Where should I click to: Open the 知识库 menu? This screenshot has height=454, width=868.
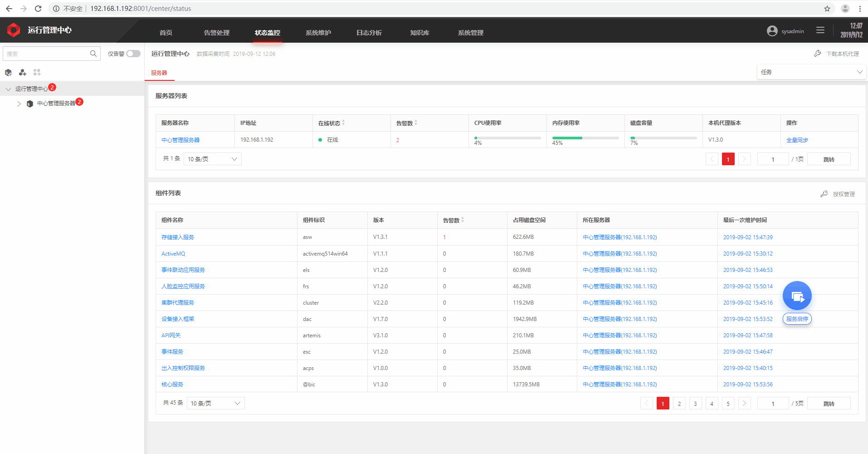pyautogui.click(x=420, y=33)
